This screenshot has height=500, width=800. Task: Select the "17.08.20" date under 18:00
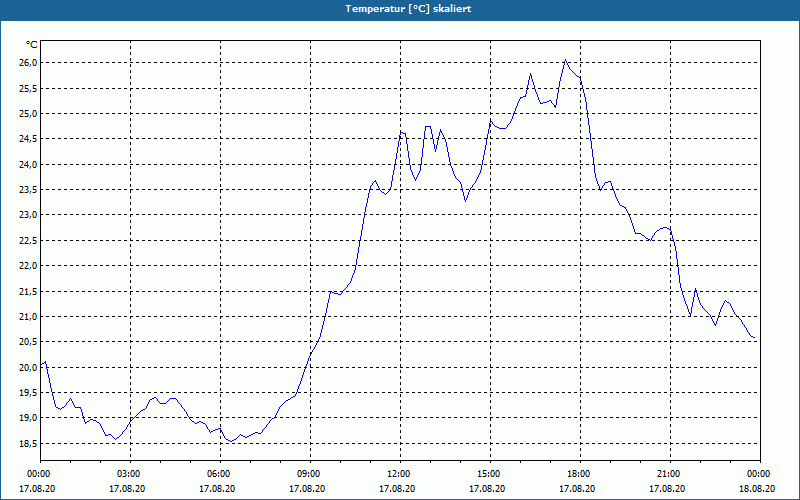click(577, 488)
